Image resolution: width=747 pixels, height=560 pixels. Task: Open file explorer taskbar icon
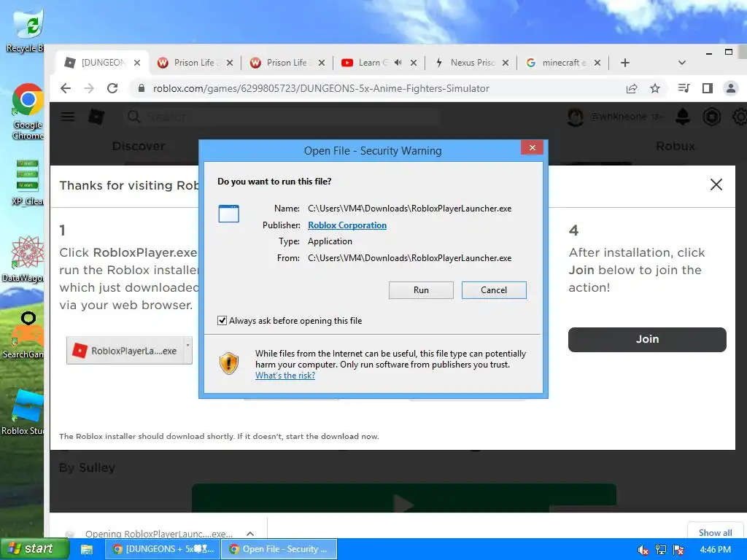point(87,550)
